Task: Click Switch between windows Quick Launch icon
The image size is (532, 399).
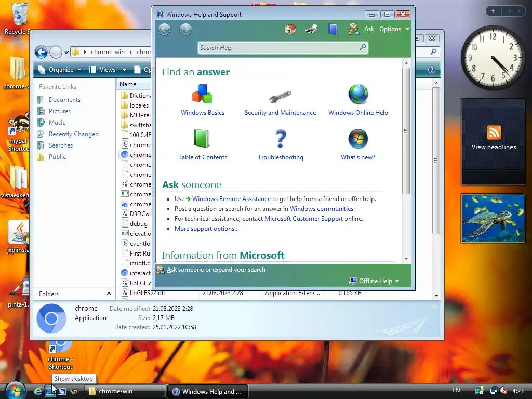Action: pos(62,391)
